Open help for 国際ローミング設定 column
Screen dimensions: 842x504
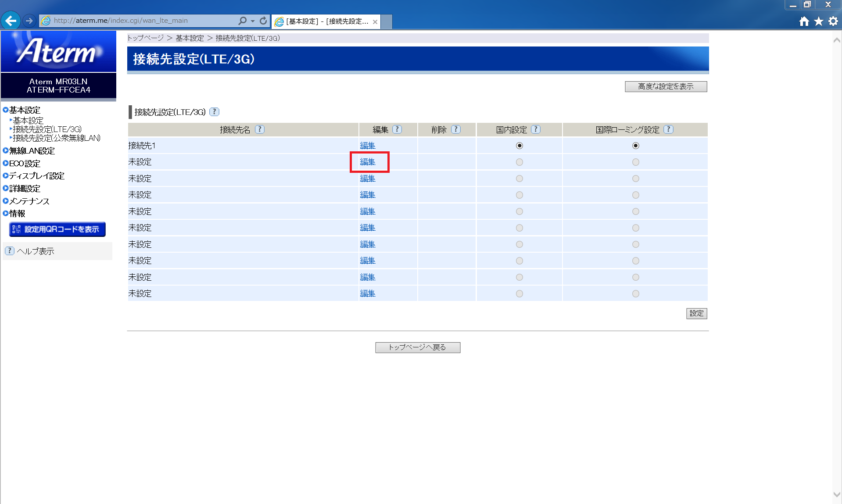[x=669, y=129]
